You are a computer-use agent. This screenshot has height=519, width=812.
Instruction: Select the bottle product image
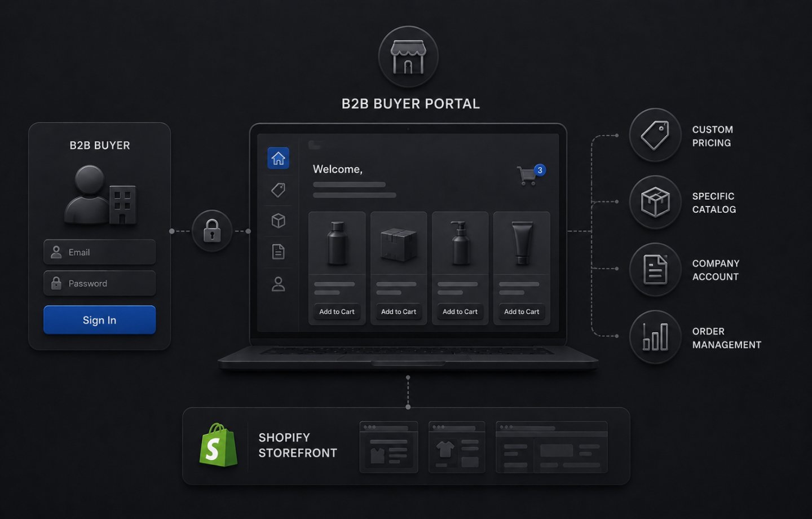coord(337,243)
